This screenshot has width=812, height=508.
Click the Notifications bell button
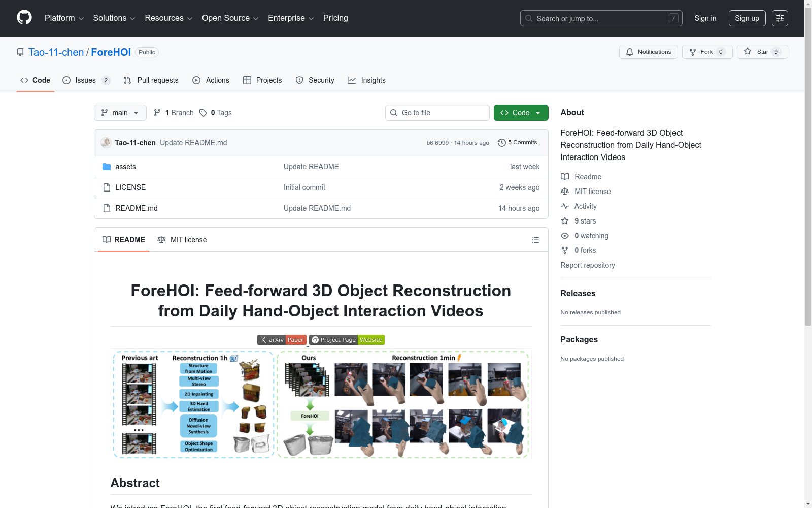[x=648, y=52]
